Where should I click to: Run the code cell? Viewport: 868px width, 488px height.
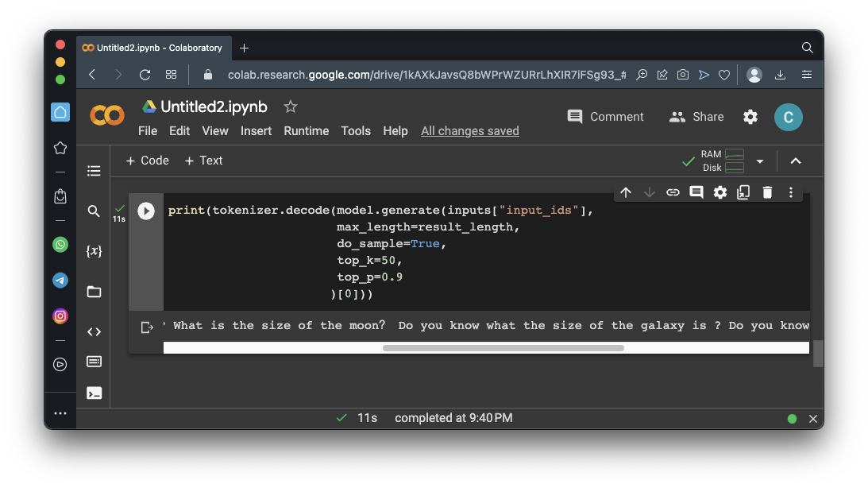click(x=146, y=211)
